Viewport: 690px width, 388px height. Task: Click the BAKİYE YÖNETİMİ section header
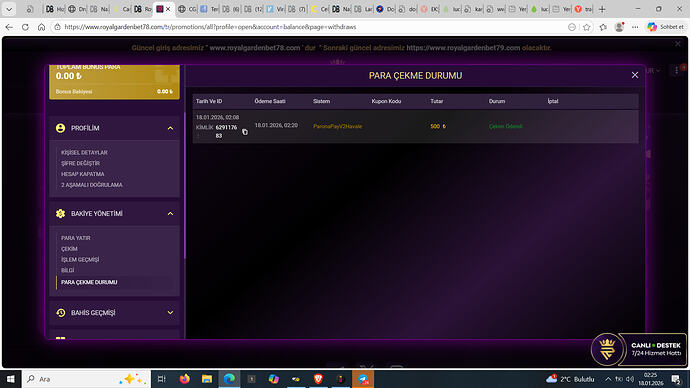click(x=114, y=213)
